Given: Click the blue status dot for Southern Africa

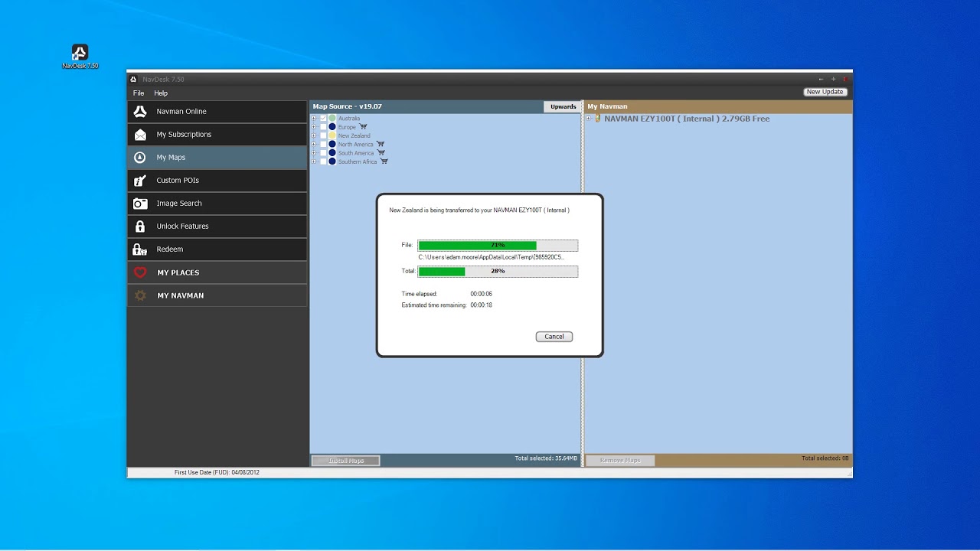Looking at the screenshot, I should pyautogui.click(x=332, y=161).
